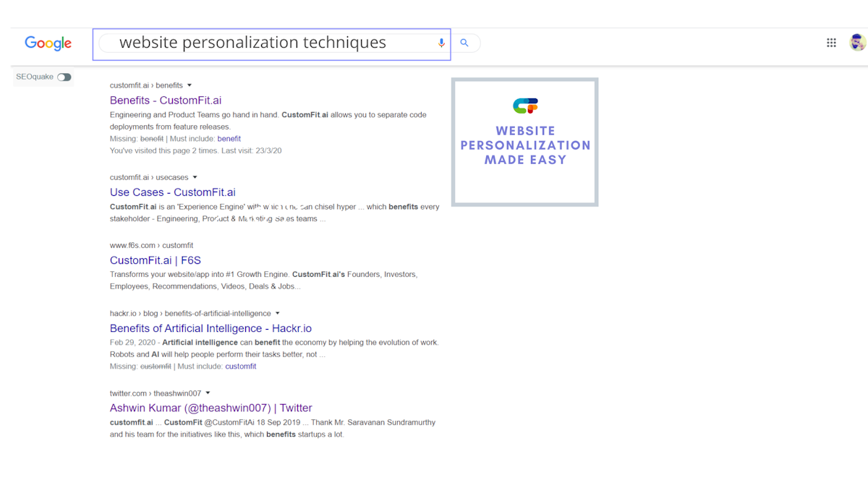Click the microphone voice search icon
868x488 pixels.
pos(441,43)
